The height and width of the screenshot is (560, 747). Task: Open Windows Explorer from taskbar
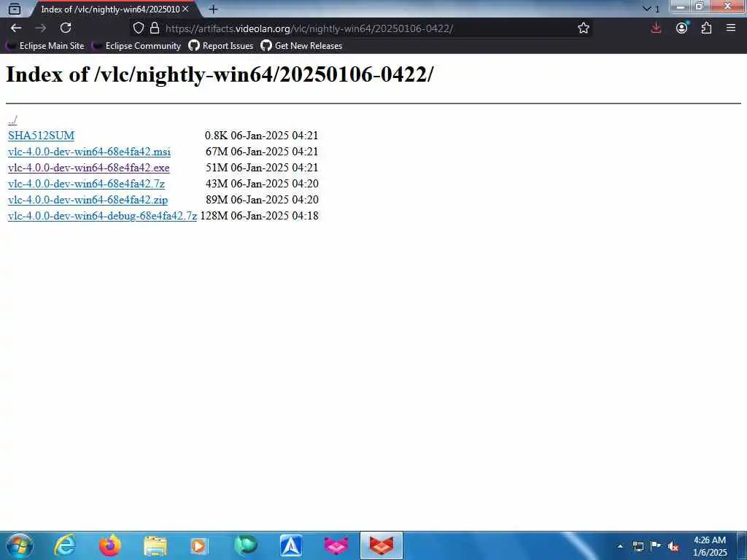(155, 545)
